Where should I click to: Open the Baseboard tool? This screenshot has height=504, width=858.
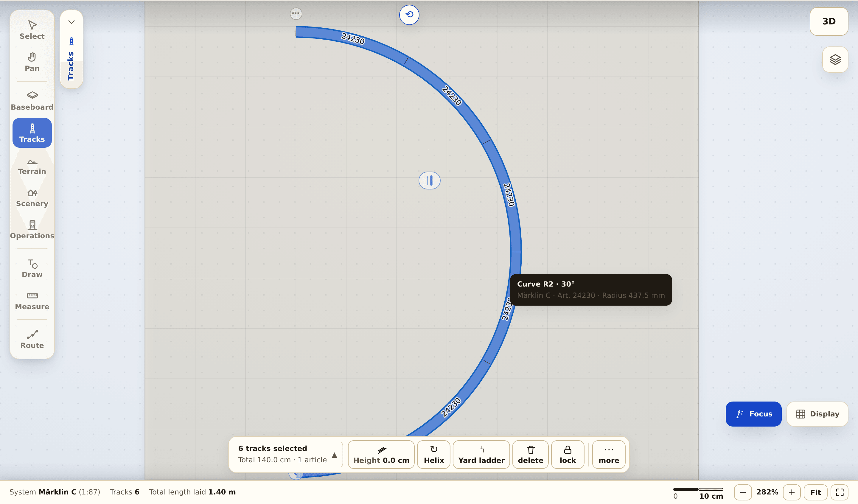coord(32,101)
